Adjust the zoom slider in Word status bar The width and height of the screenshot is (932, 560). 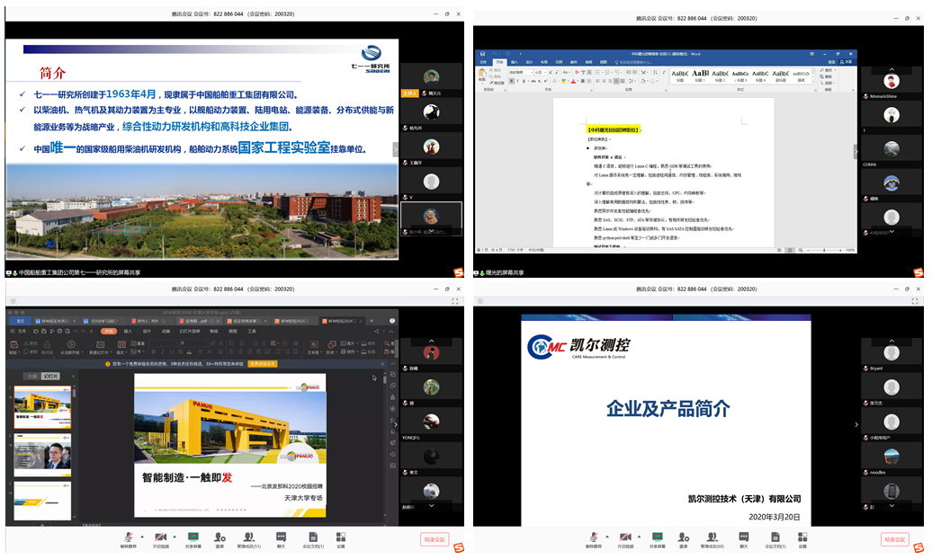(x=823, y=250)
